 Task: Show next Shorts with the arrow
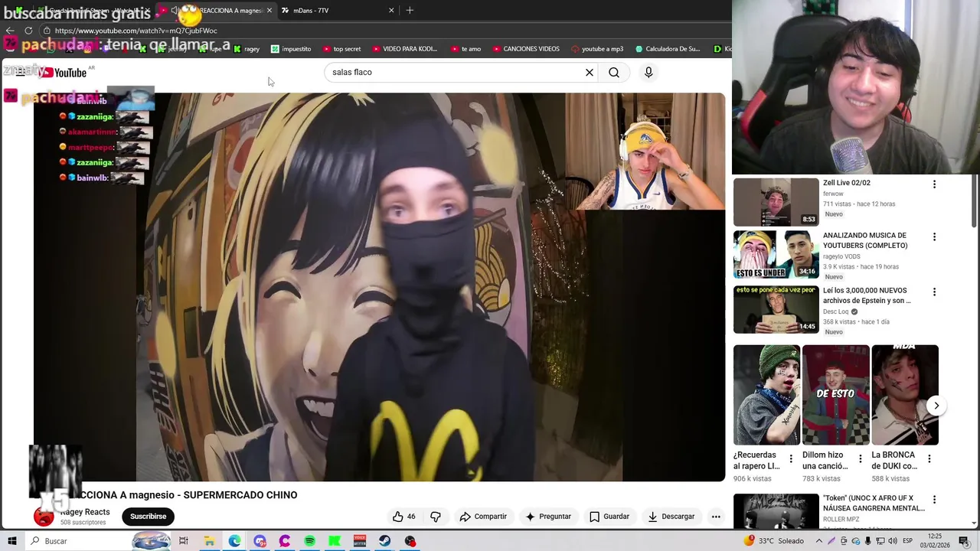point(936,406)
